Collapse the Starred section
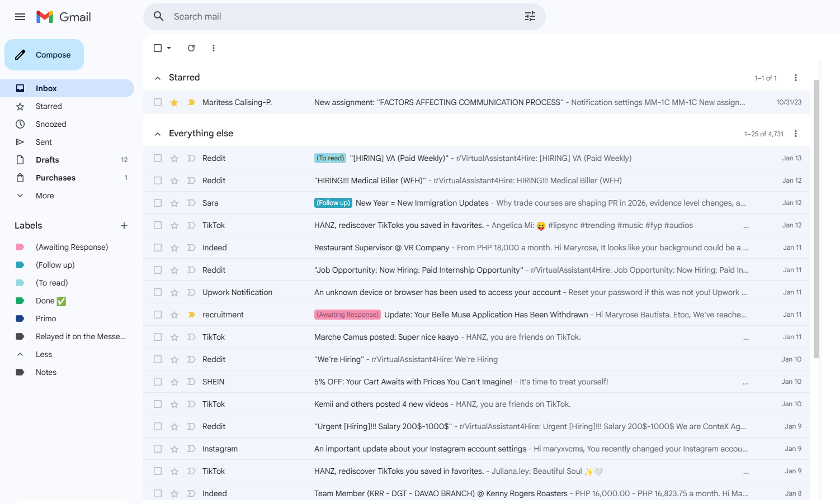The width and height of the screenshot is (840, 504). click(158, 78)
